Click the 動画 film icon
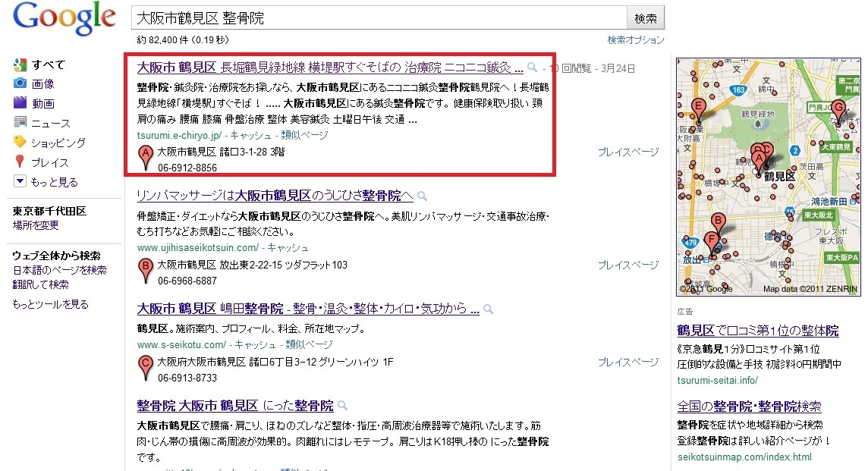Viewport: 868px width, 471px height. 20,102
